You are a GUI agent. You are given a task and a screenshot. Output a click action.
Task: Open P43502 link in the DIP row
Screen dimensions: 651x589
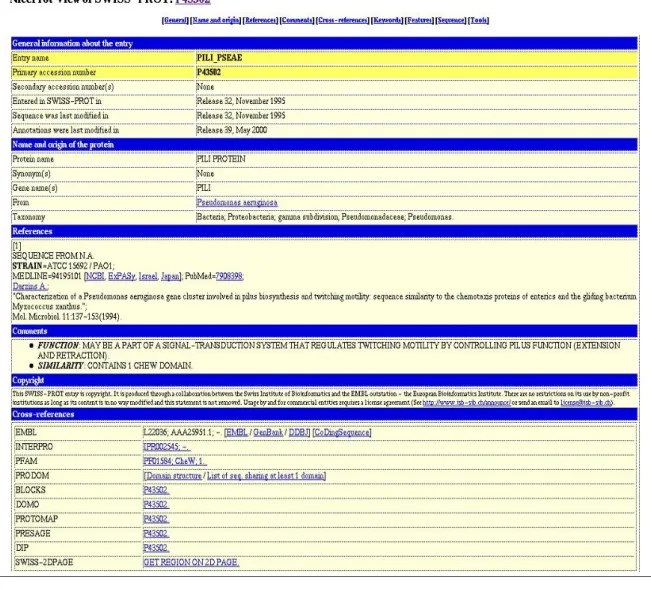(x=156, y=548)
